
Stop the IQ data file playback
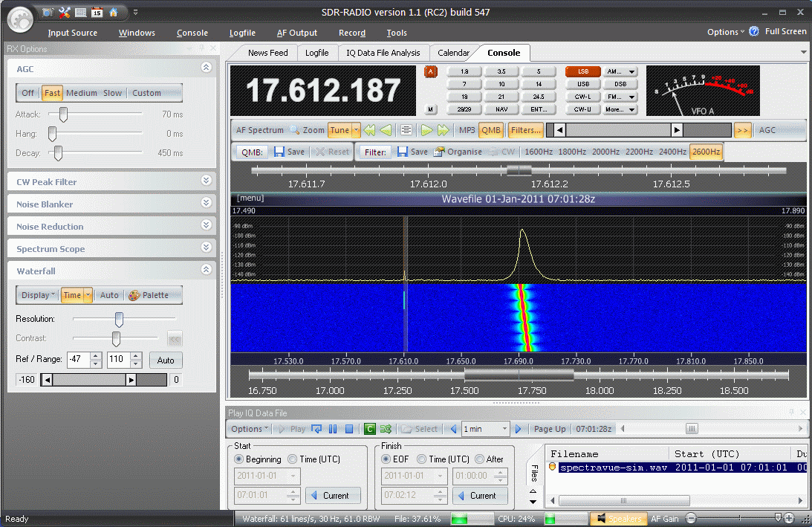[350, 429]
